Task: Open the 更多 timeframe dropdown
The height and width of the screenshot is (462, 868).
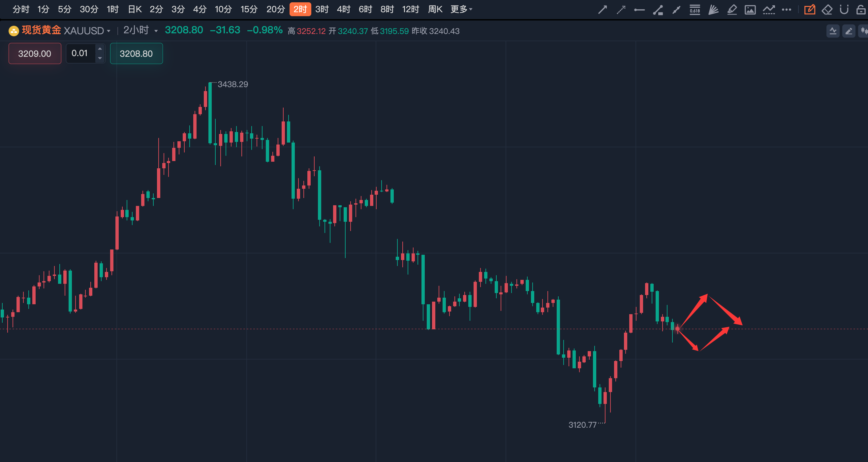Action: click(x=461, y=9)
